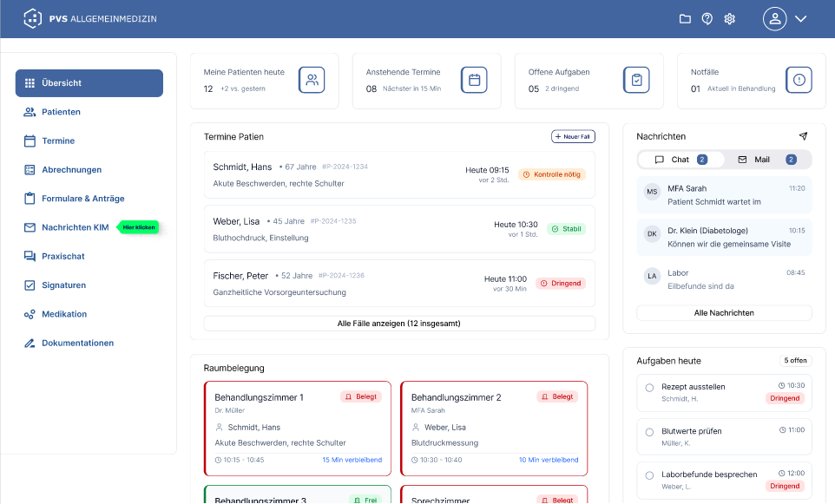
Task: Open the Labor Eilbefunde message
Action: click(724, 279)
